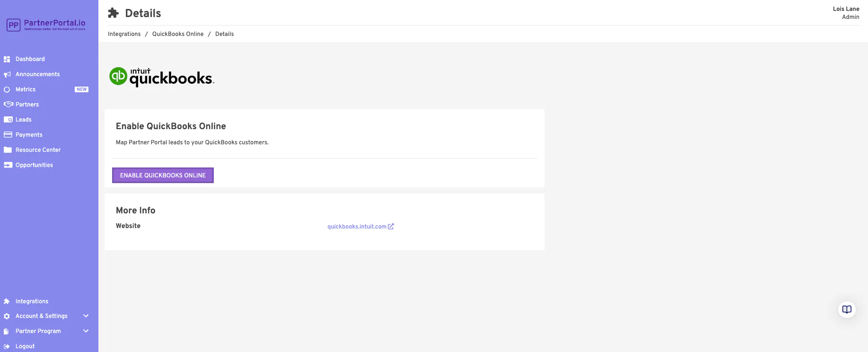Screen dimensions: 868x352
Task: Click the Intuit QuickBooks logo
Action: (x=162, y=77)
